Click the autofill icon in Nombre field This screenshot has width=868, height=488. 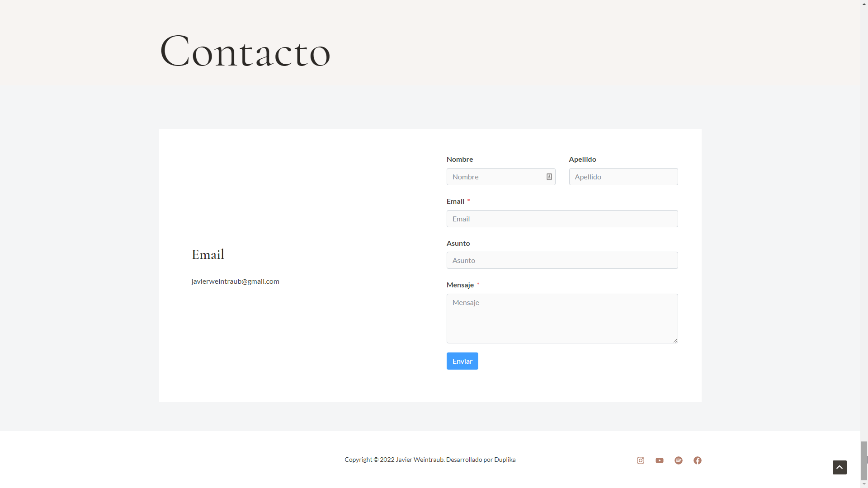click(x=549, y=177)
